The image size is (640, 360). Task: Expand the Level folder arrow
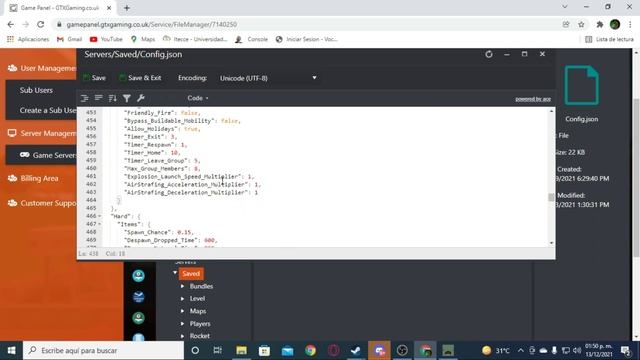(x=182, y=299)
